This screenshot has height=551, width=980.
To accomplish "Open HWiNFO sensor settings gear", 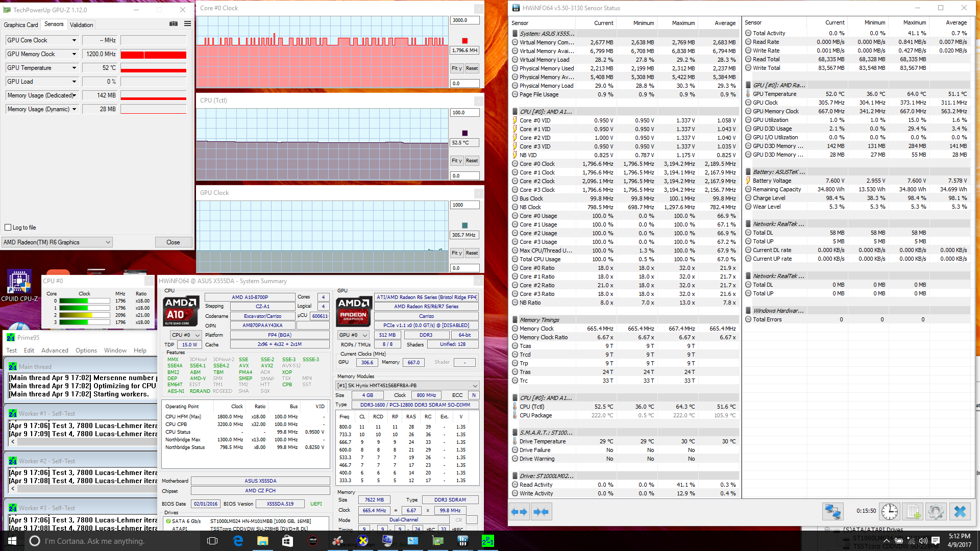I will (936, 511).
